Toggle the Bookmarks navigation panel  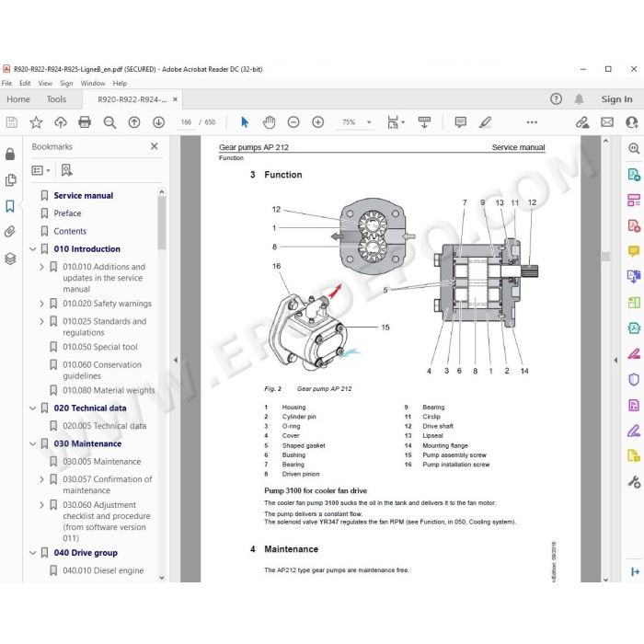(10, 206)
